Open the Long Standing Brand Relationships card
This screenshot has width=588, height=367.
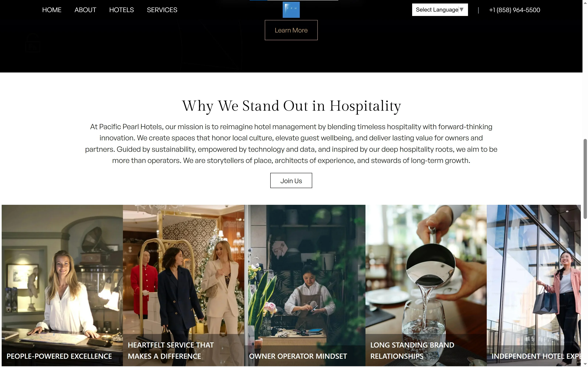coord(426,286)
